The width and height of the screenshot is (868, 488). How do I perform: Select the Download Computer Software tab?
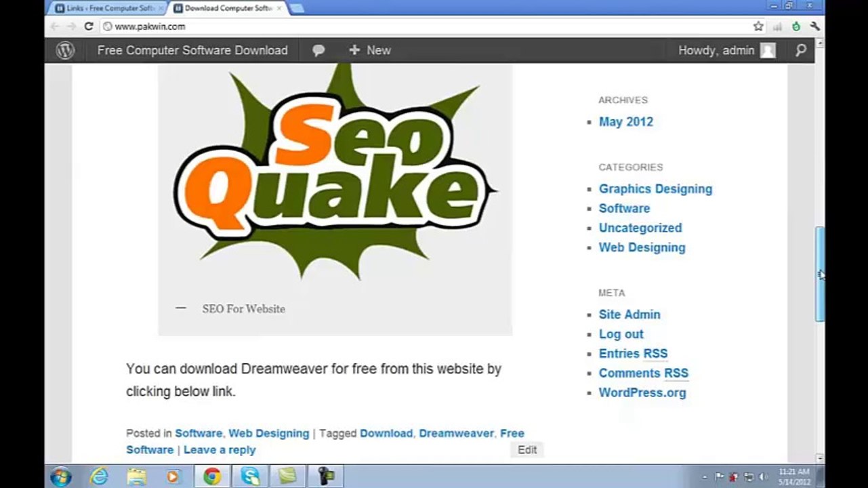pyautogui.click(x=227, y=8)
